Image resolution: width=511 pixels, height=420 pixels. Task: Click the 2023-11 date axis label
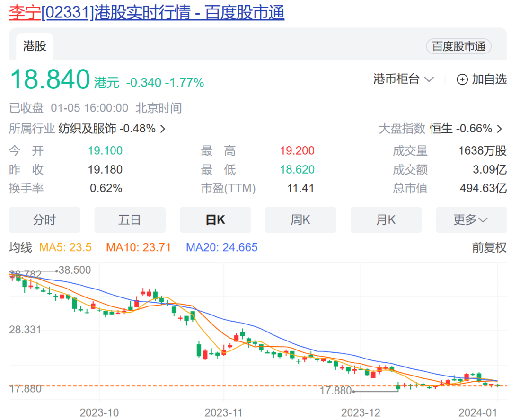[x=223, y=413]
